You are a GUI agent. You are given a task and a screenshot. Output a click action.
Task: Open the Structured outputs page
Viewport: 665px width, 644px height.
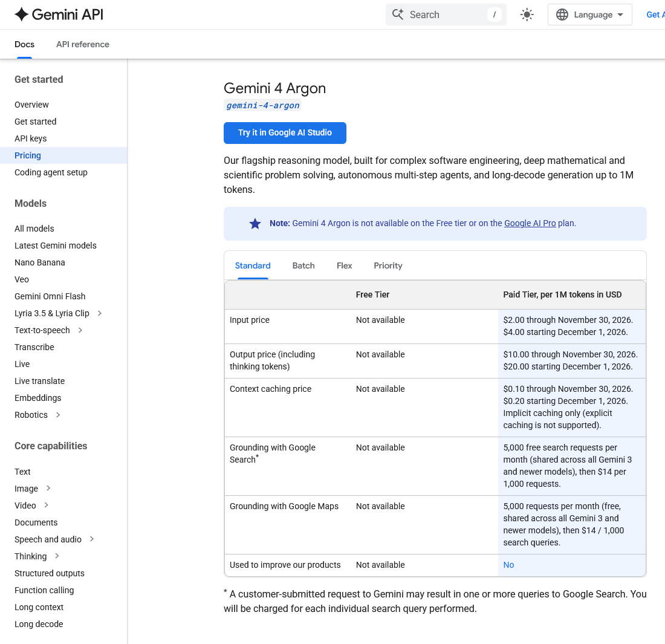[50, 573]
